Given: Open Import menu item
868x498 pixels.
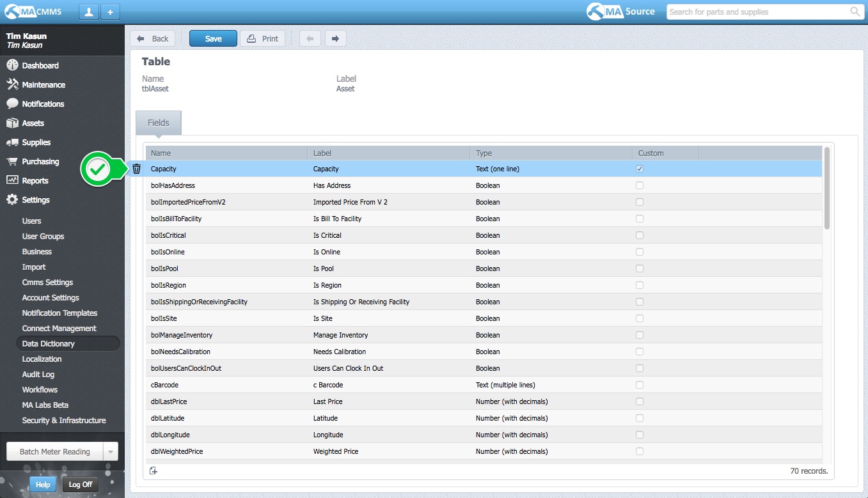Looking at the screenshot, I should [34, 267].
